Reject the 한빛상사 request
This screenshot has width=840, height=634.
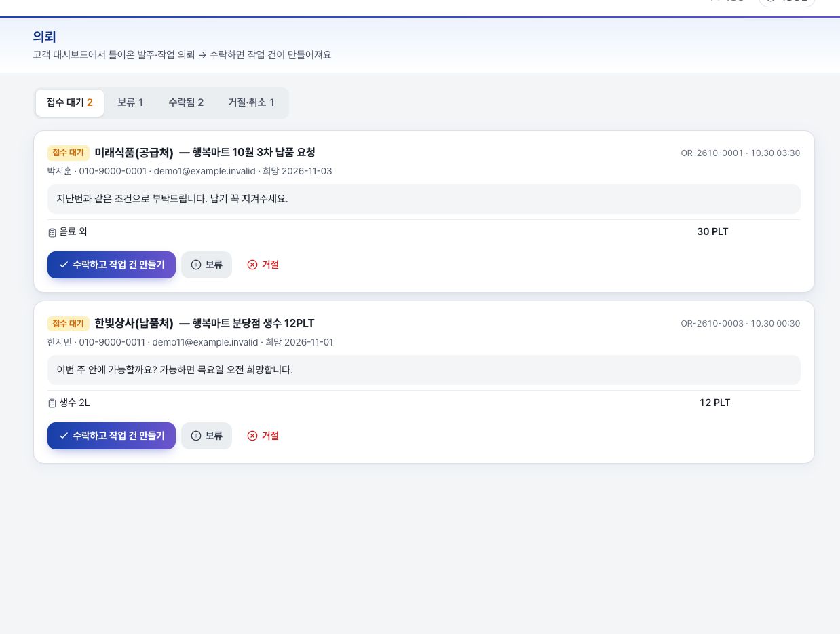263,436
